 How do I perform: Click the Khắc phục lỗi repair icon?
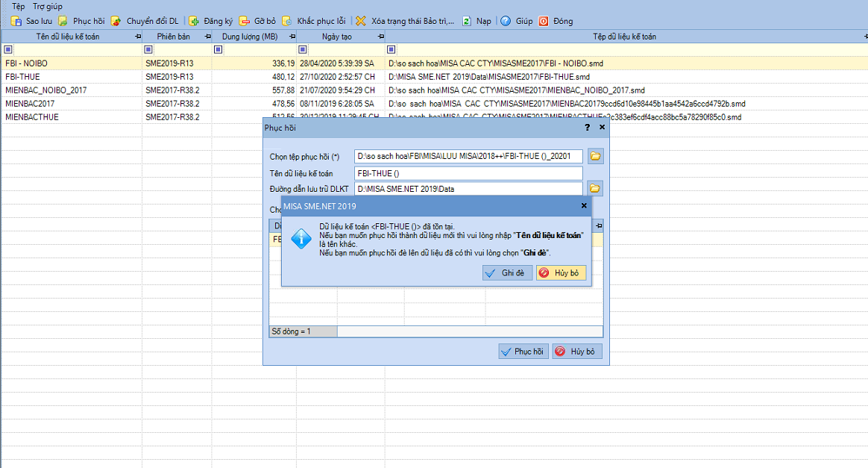pyautogui.click(x=286, y=21)
